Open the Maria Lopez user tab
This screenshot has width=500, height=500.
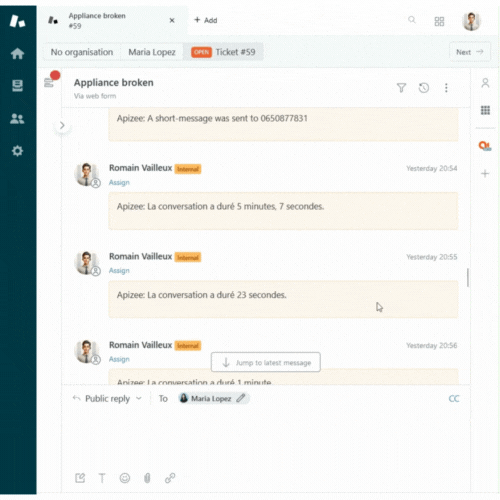point(152,52)
